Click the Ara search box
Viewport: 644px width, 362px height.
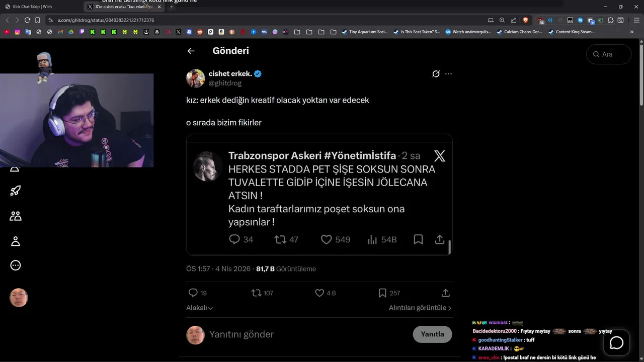(x=609, y=54)
